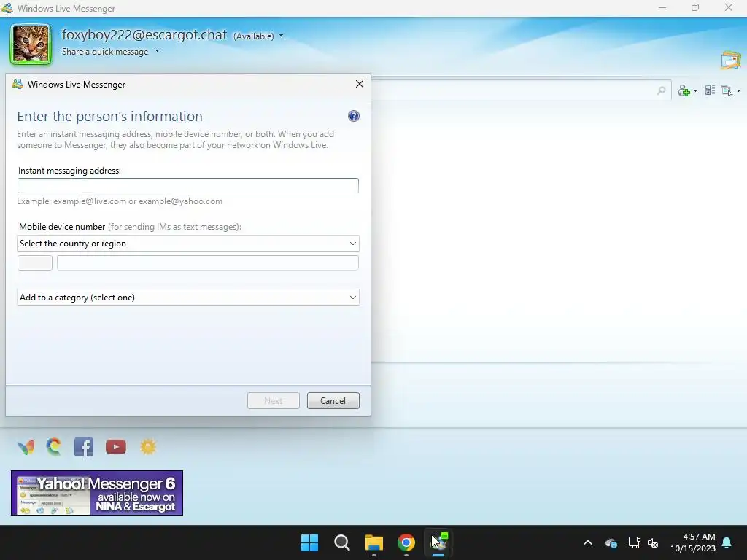
Task: Open the MSN butterfly tab icon
Action: 26,447
